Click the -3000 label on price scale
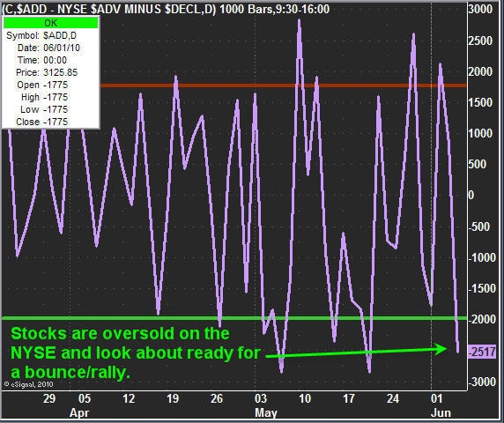This screenshot has width=504, height=423. (x=482, y=382)
